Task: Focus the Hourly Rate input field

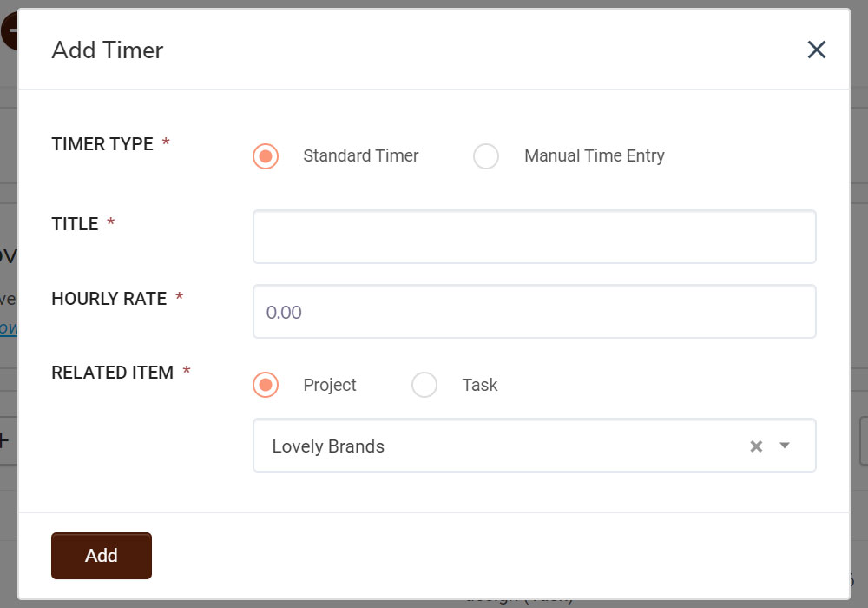Action: [x=534, y=311]
